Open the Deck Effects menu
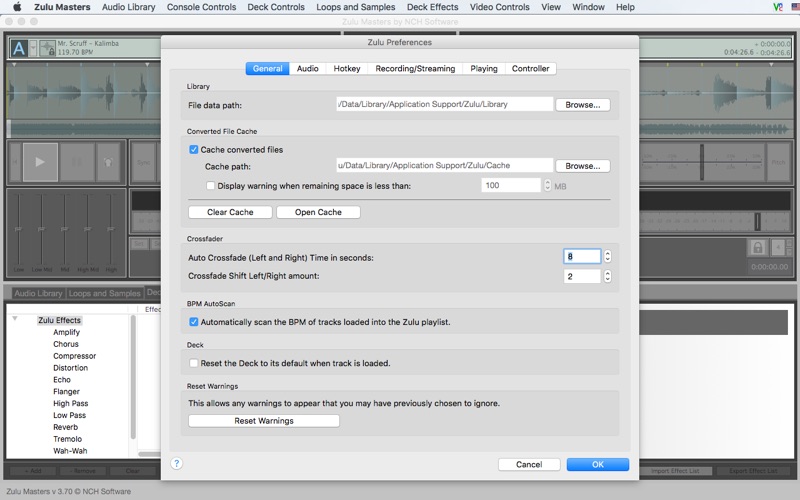 [x=433, y=7]
